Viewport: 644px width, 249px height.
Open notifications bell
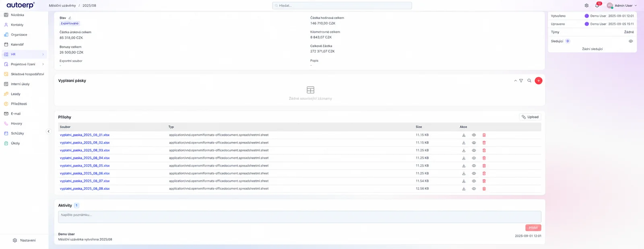pyautogui.click(x=597, y=6)
